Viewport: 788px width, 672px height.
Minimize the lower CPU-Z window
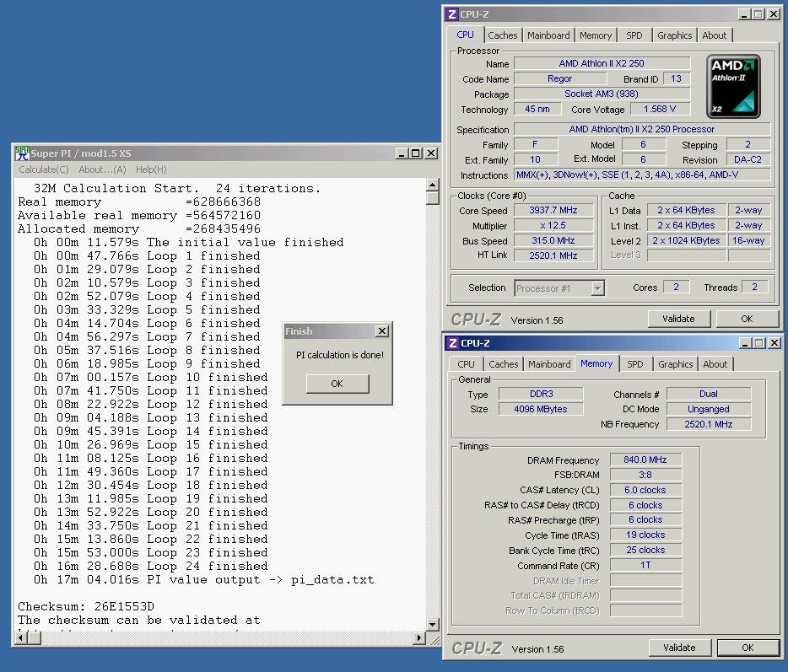pyautogui.click(x=745, y=343)
